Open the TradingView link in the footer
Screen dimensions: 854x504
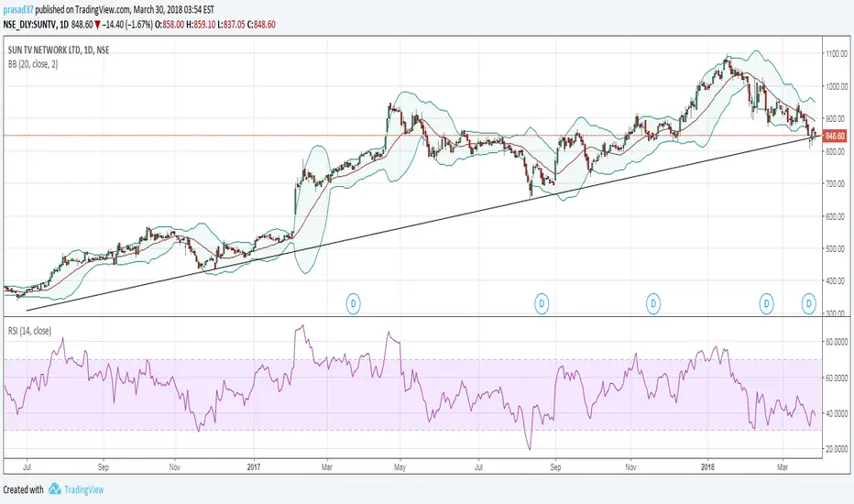click(x=84, y=489)
